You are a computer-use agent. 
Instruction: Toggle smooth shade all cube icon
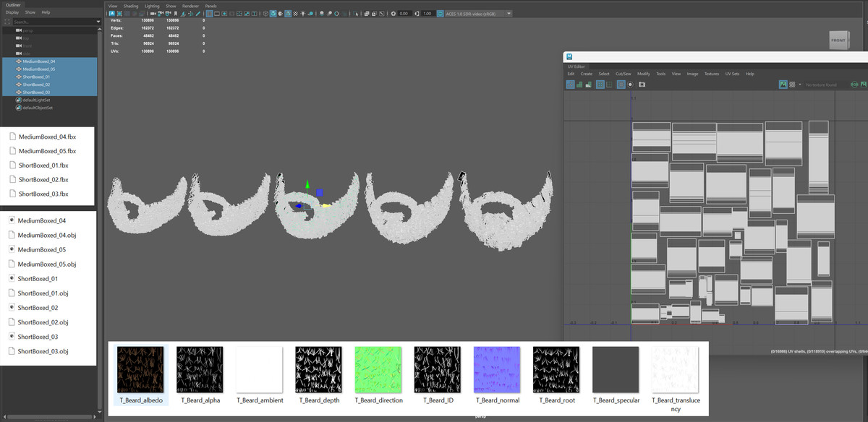[273, 14]
